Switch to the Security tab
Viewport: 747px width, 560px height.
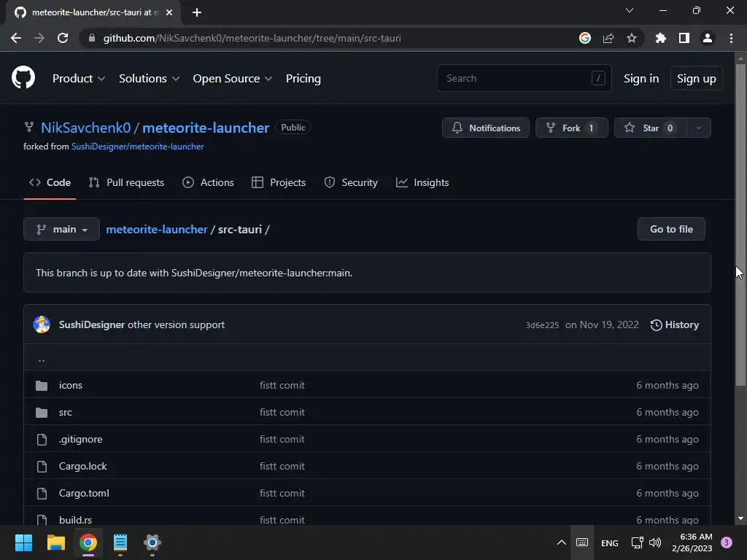(351, 182)
